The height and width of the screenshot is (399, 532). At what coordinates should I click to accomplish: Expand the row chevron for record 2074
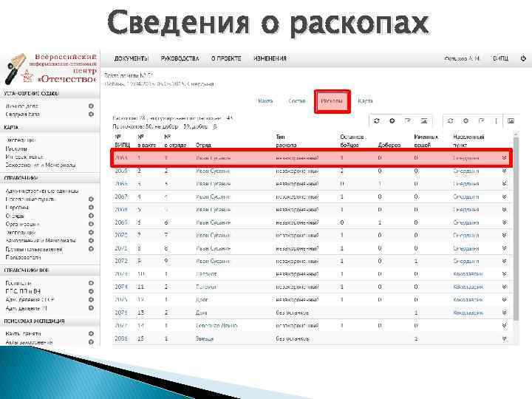(504, 287)
